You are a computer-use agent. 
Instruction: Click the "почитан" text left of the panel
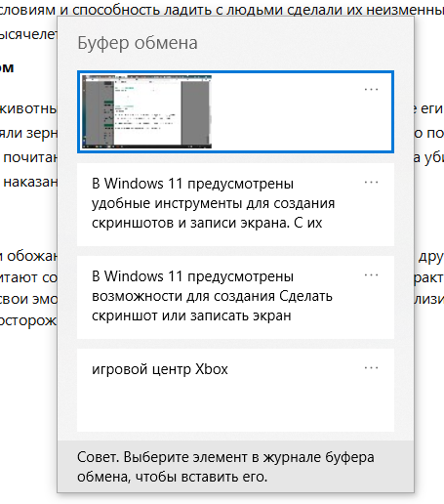click(x=30, y=158)
